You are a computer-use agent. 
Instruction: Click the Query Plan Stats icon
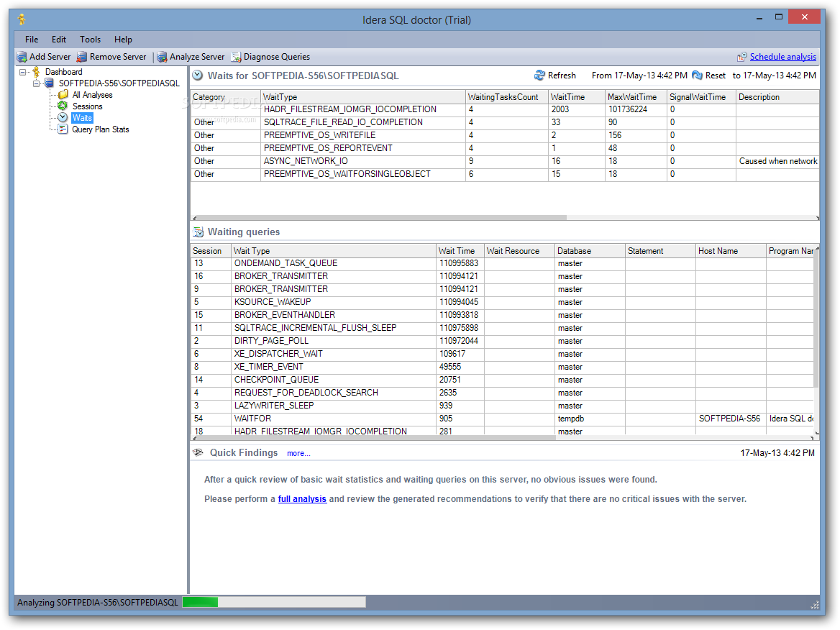tap(63, 129)
